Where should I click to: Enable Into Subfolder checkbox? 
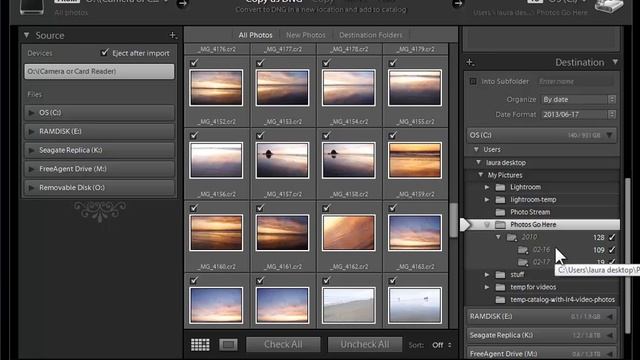click(473, 81)
